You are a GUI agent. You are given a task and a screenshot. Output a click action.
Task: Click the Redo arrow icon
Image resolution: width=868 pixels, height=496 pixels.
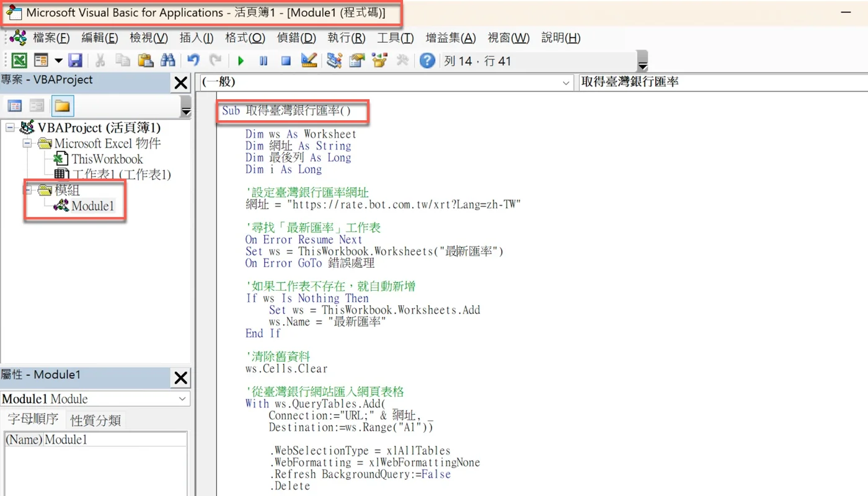pos(215,60)
